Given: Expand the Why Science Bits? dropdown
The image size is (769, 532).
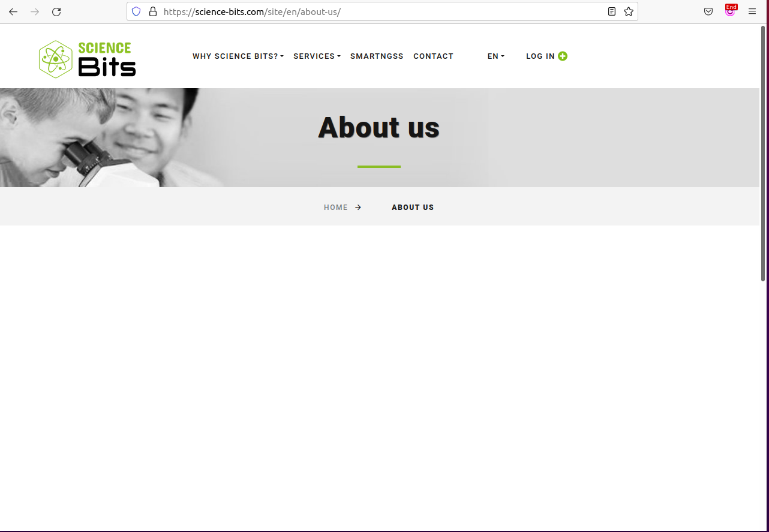Looking at the screenshot, I should (238, 56).
